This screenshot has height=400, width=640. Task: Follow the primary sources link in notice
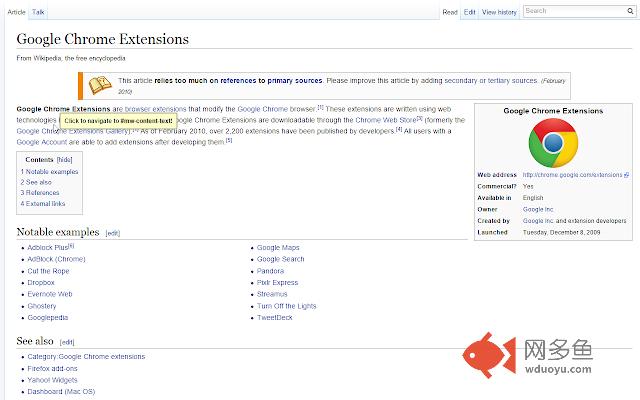[x=294, y=81]
